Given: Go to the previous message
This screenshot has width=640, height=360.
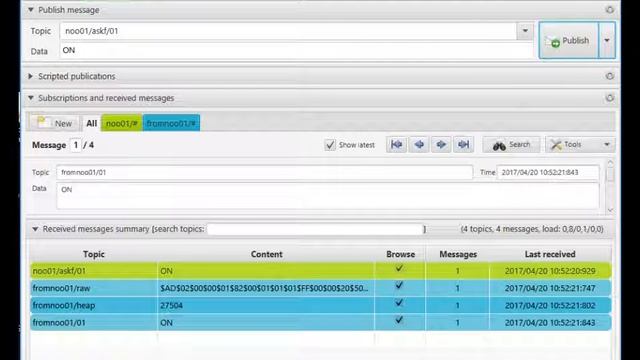Looking at the screenshot, I should (419, 144).
